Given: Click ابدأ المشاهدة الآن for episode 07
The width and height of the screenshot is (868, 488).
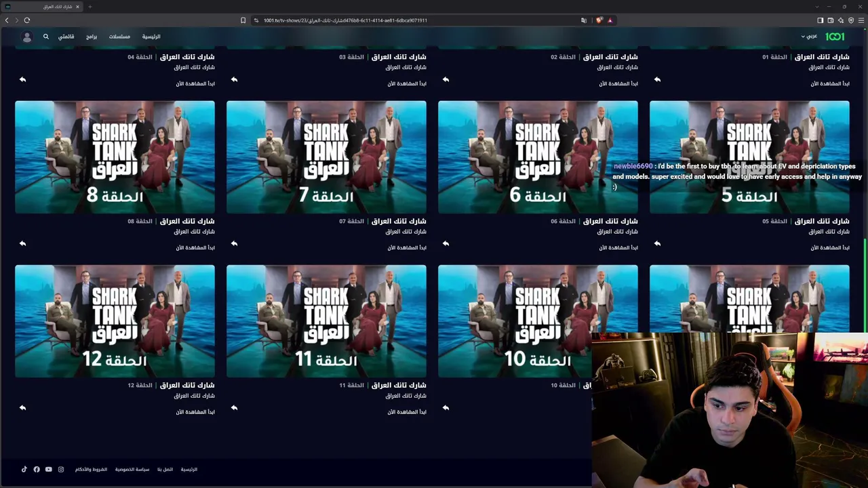Looking at the screenshot, I should click(x=407, y=247).
